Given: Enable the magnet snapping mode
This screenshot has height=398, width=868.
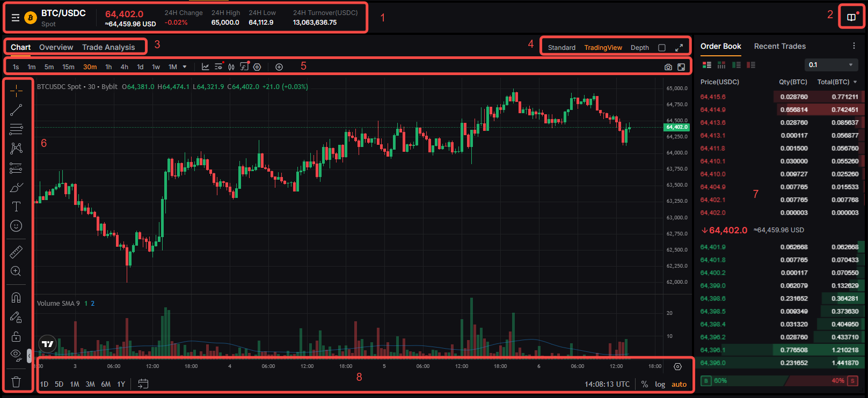Looking at the screenshot, I should click(x=16, y=298).
